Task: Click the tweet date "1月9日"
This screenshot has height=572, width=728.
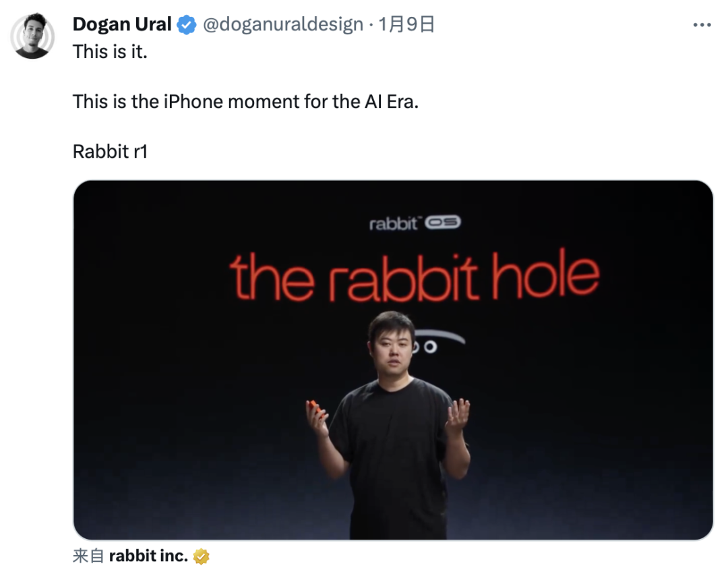Action: pyautogui.click(x=406, y=25)
